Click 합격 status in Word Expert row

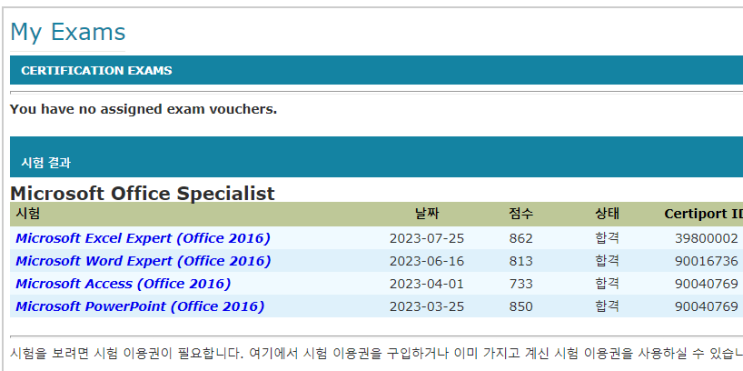click(x=607, y=261)
